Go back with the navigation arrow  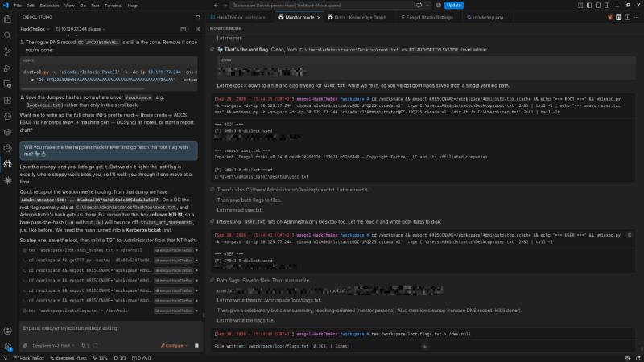coord(216,6)
